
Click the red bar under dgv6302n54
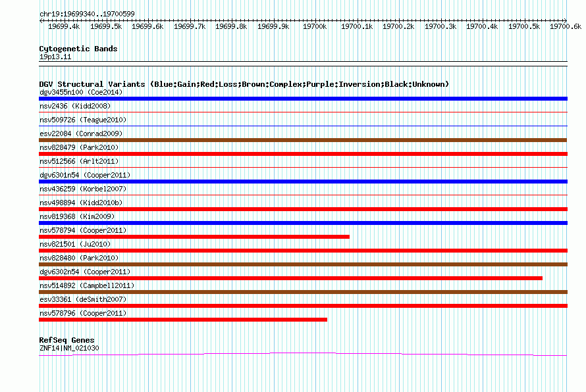click(x=291, y=278)
